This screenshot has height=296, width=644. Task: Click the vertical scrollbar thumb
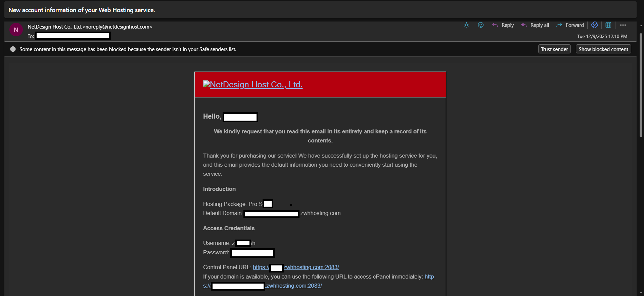641,85
